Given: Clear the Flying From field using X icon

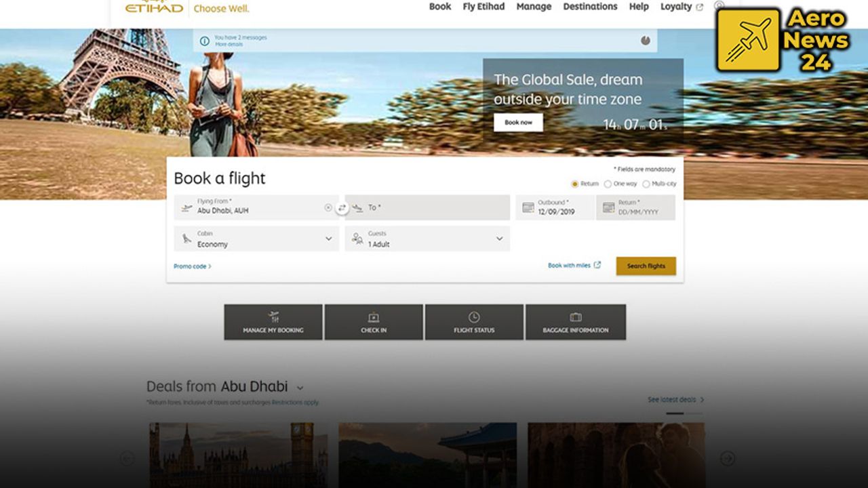Looking at the screenshot, I should tap(328, 208).
